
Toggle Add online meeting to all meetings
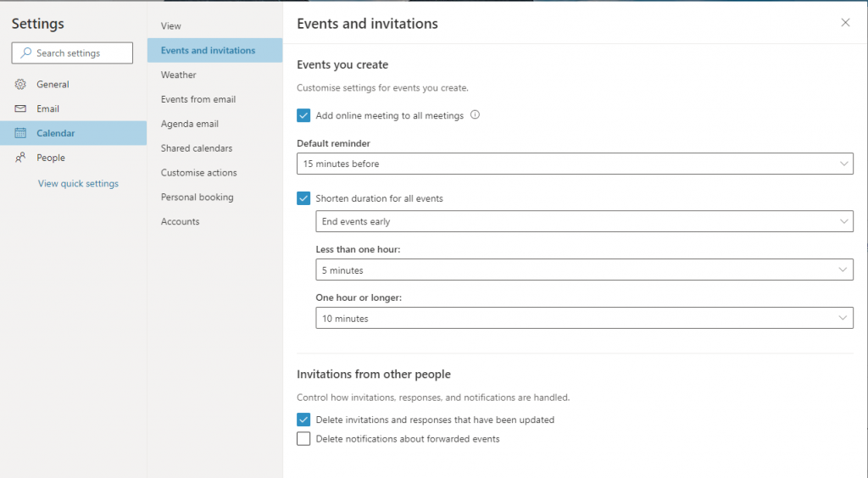click(x=303, y=115)
